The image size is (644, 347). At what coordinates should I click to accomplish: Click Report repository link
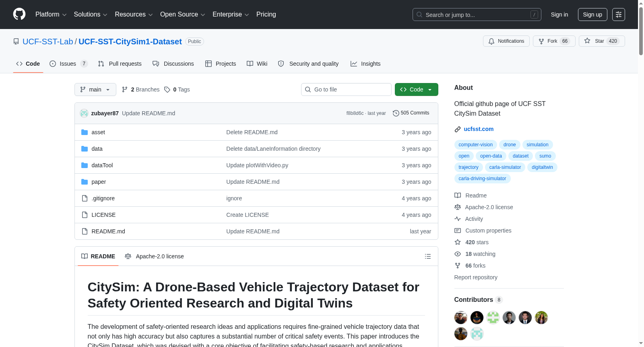476,277
